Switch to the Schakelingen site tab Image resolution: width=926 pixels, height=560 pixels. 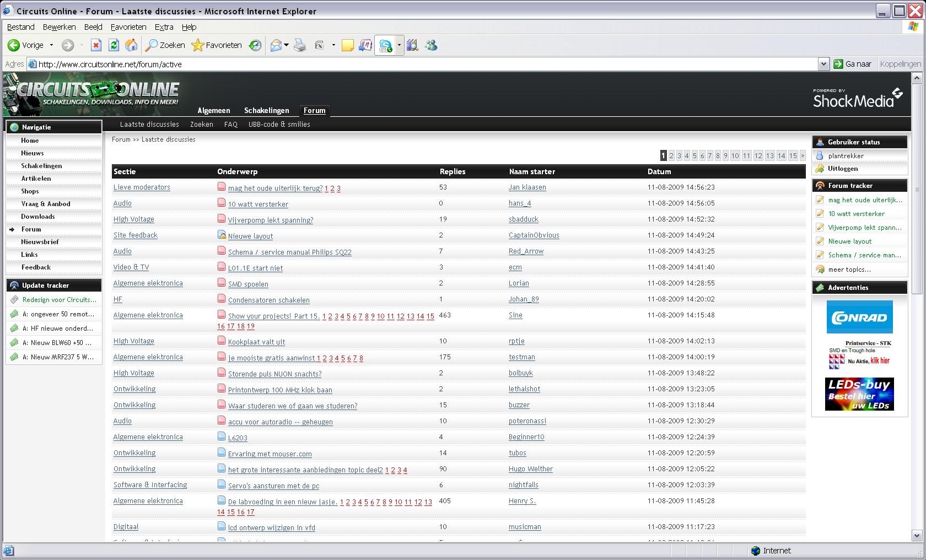click(x=266, y=110)
